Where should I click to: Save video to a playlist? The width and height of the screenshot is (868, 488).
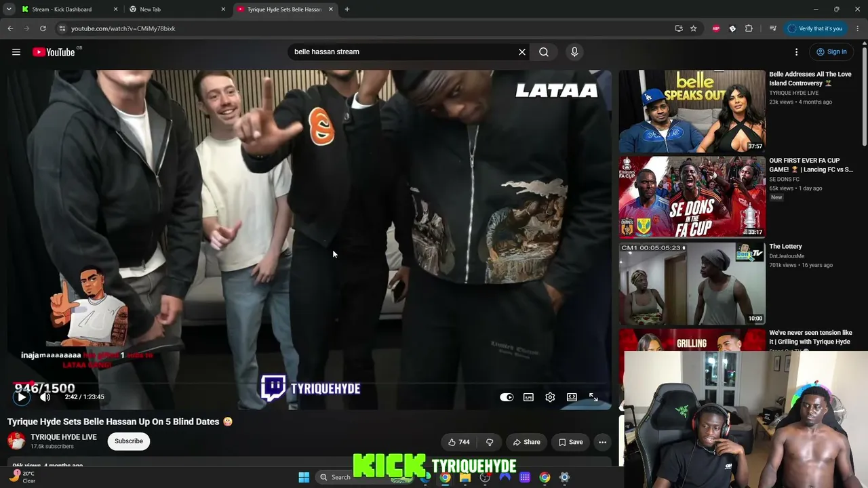pos(570,442)
